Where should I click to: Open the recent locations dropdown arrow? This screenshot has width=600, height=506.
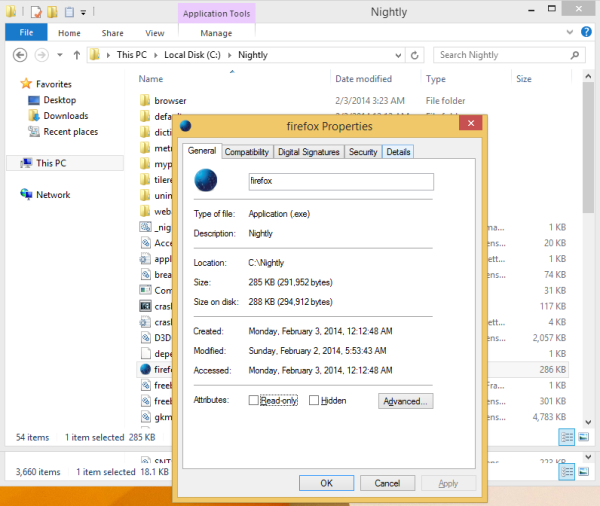point(60,55)
